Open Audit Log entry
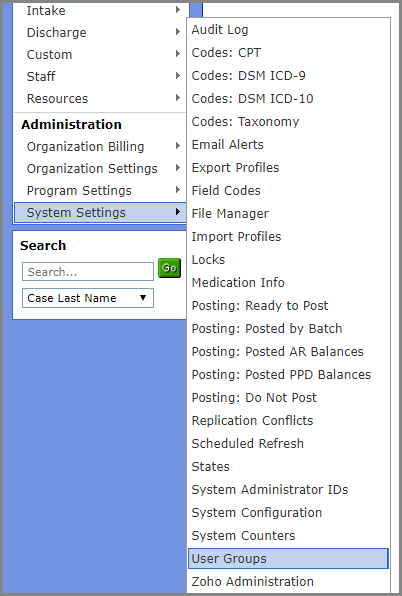 click(288, 30)
